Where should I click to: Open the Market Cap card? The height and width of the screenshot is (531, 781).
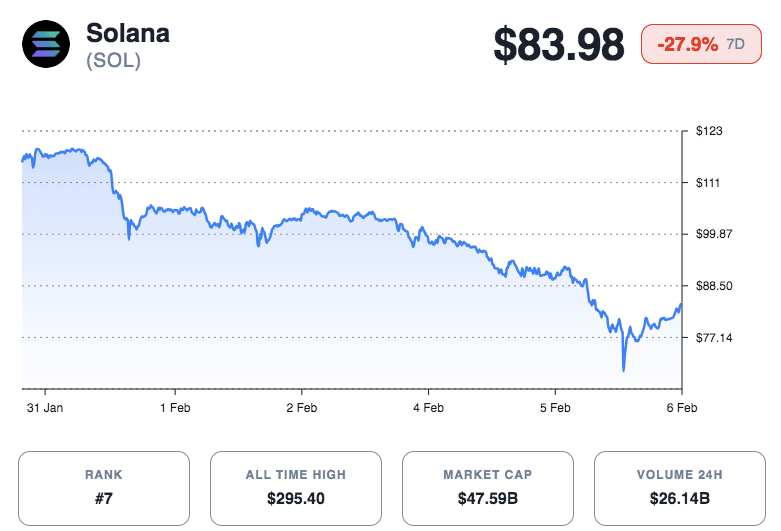click(487, 488)
